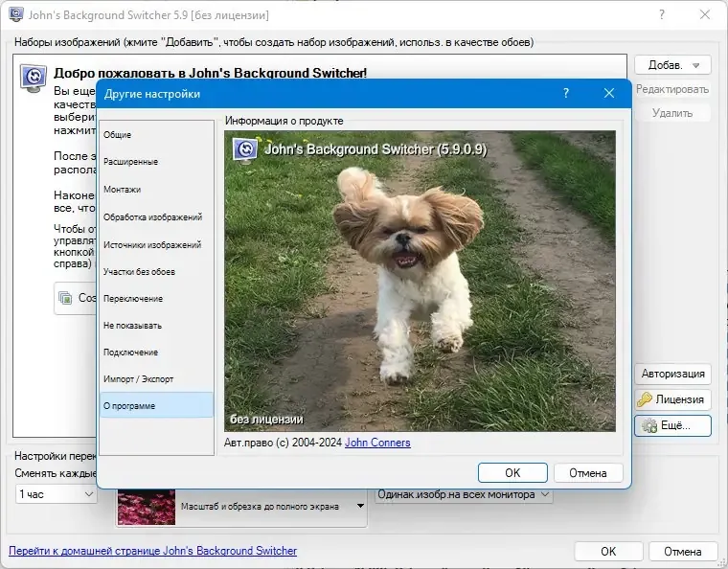Screen dimensions: 728x569
Task: Click main window help question mark
Action: click(x=662, y=15)
